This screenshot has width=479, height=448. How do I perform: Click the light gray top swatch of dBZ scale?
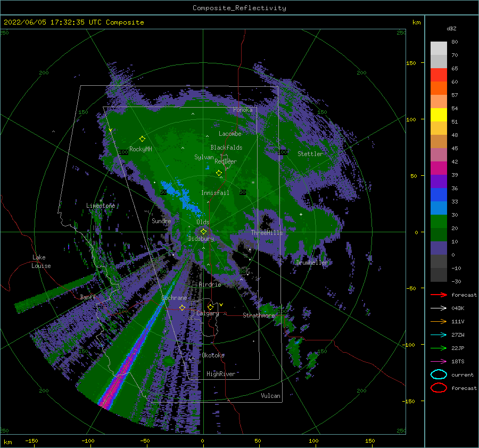[x=439, y=48]
